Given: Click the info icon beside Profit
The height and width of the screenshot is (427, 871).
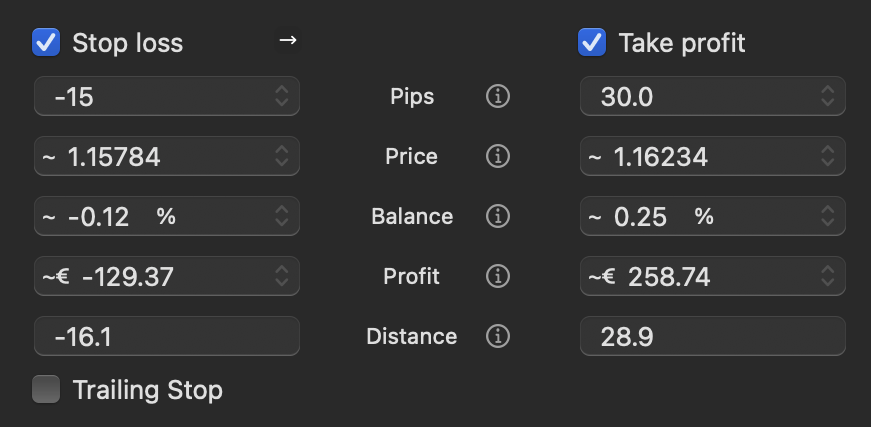Looking at the screenshot, I should pos(497,276).
